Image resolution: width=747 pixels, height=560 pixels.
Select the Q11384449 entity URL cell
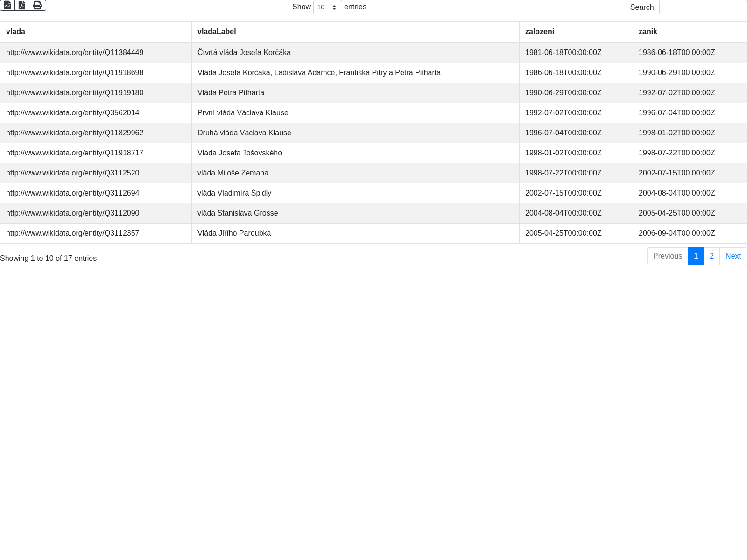point(75,53)
